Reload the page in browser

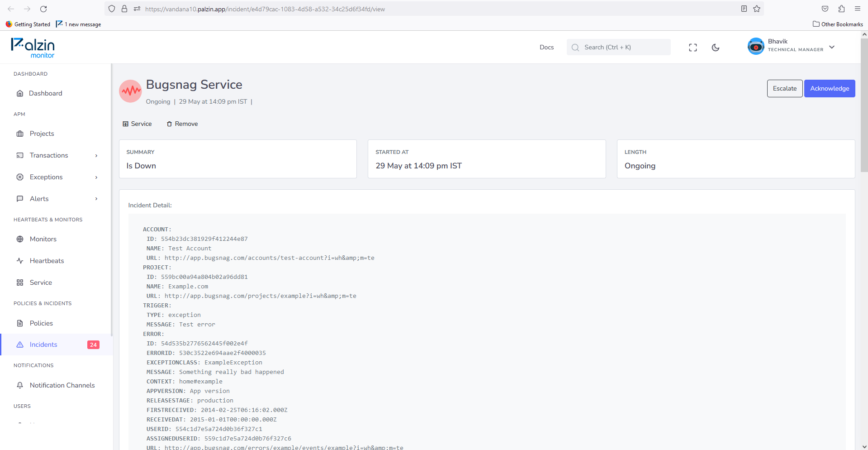pyautogui.click(x=43, y=9)
